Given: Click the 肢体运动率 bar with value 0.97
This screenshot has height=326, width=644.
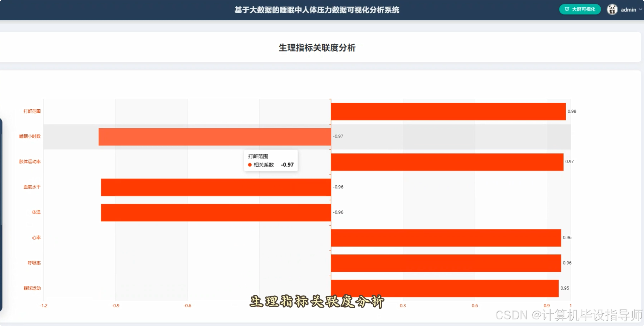Looking at the screenshot, I should [447, 162].
